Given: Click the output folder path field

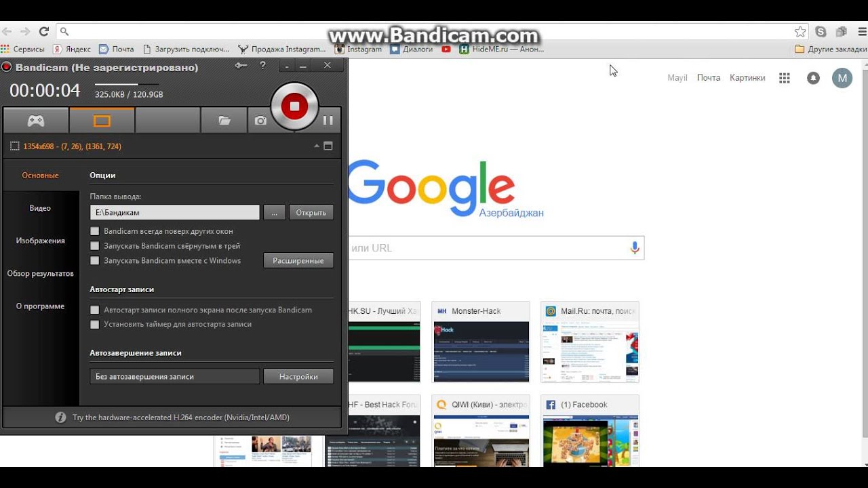Looking at the screenshot, I should coord(174,212).
